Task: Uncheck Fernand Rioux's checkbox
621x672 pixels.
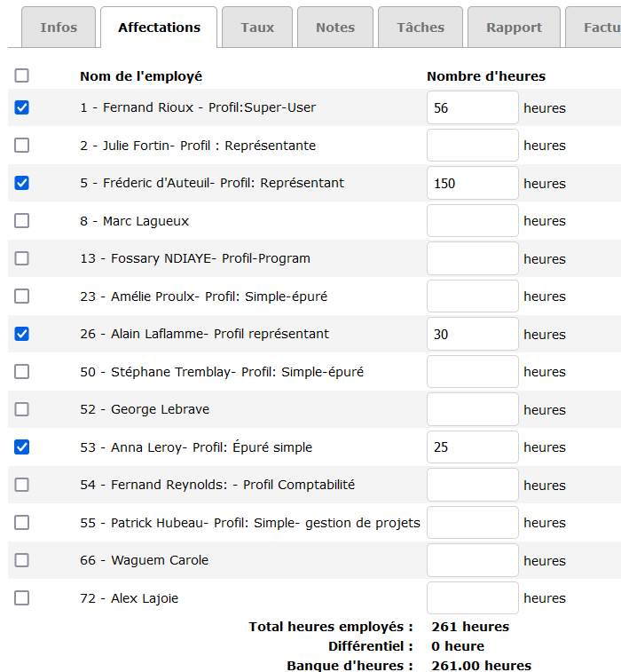Action: (x=22, y=107)
